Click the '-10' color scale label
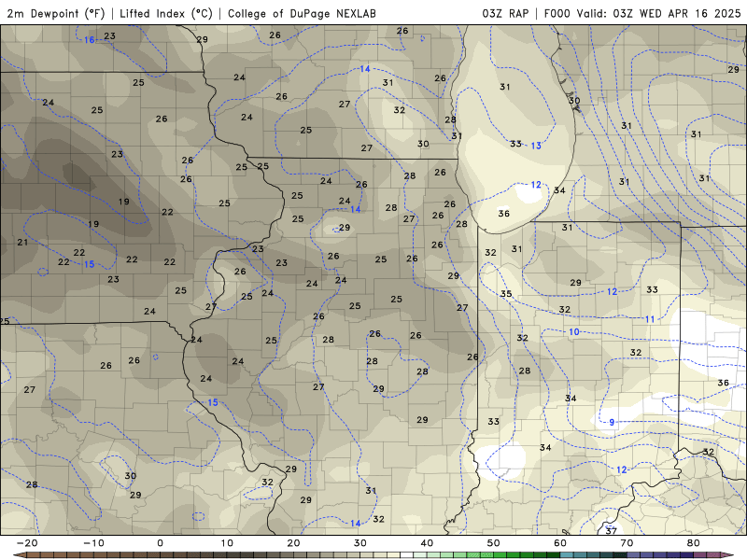The image size is (747, 560). click(x=93, y=543)
